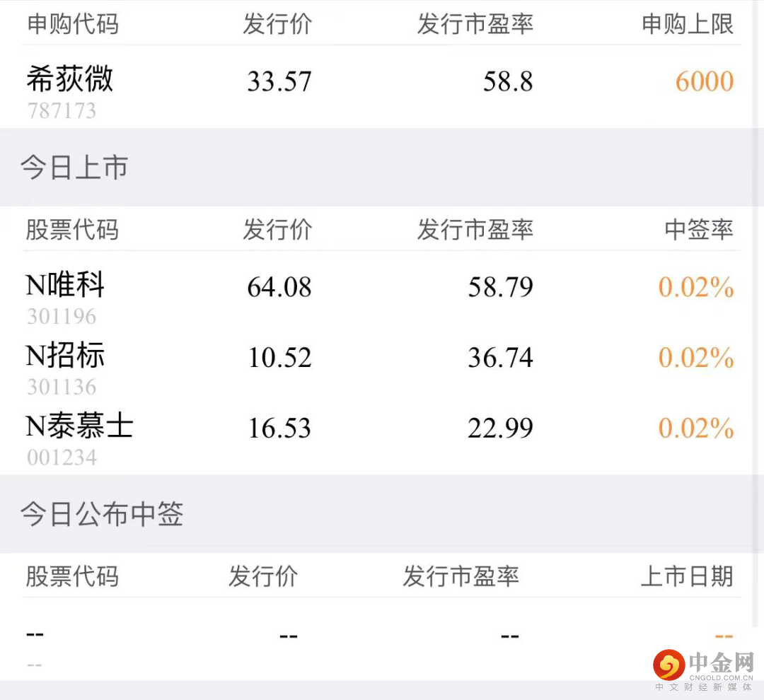This screenshot has height=700, width=764.
Task: Tap N招标 P/E ratio 36.74
Action: point(500,358)
